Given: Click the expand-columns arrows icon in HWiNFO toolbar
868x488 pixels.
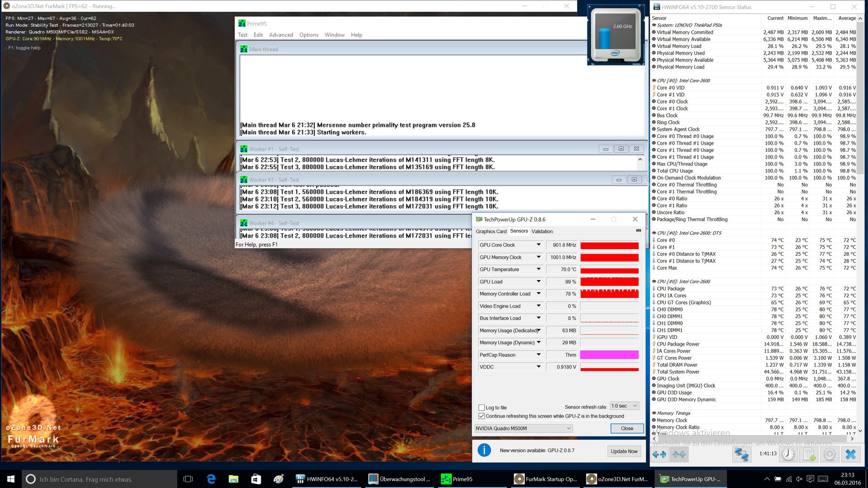Looking at the screenshot, I should pos(659,454).
